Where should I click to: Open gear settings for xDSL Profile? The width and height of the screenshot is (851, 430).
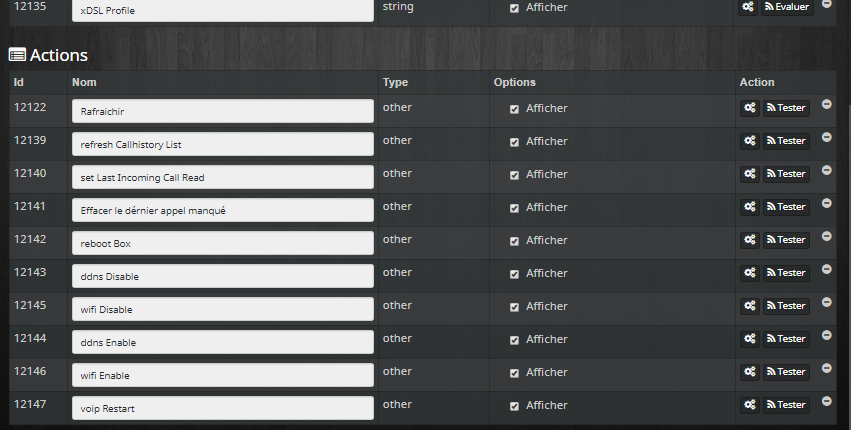[x=748, y=7]
